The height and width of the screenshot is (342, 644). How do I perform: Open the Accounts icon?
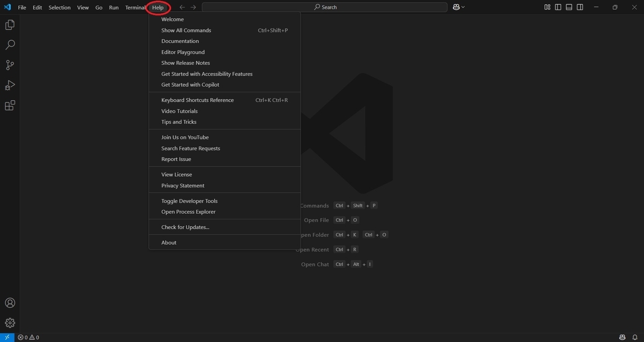10,303
